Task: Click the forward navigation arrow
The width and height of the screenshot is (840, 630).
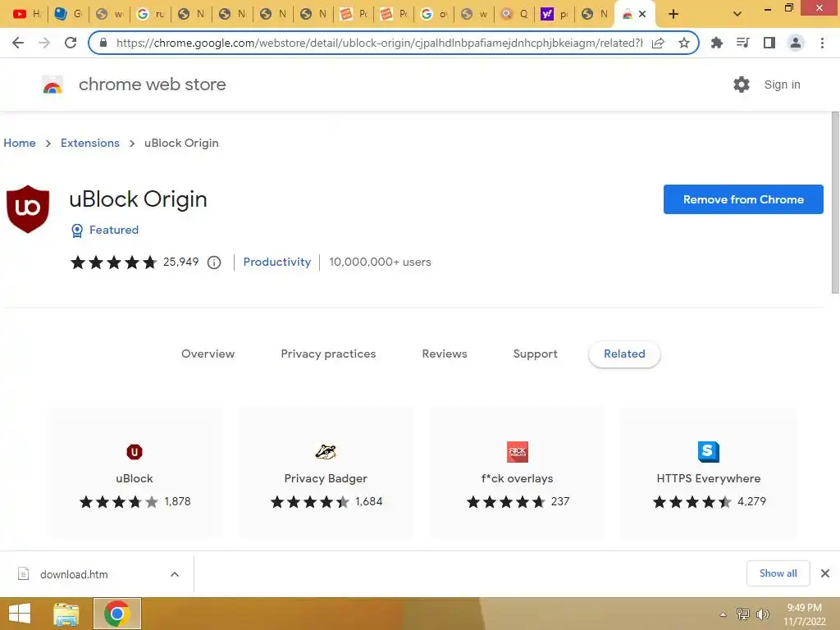Action: [x=44, y=43]
